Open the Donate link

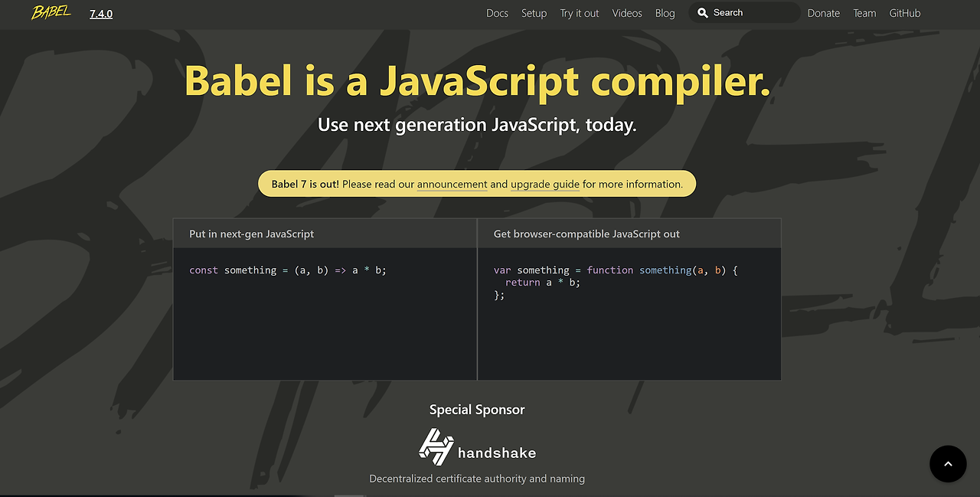coord(823,13)
